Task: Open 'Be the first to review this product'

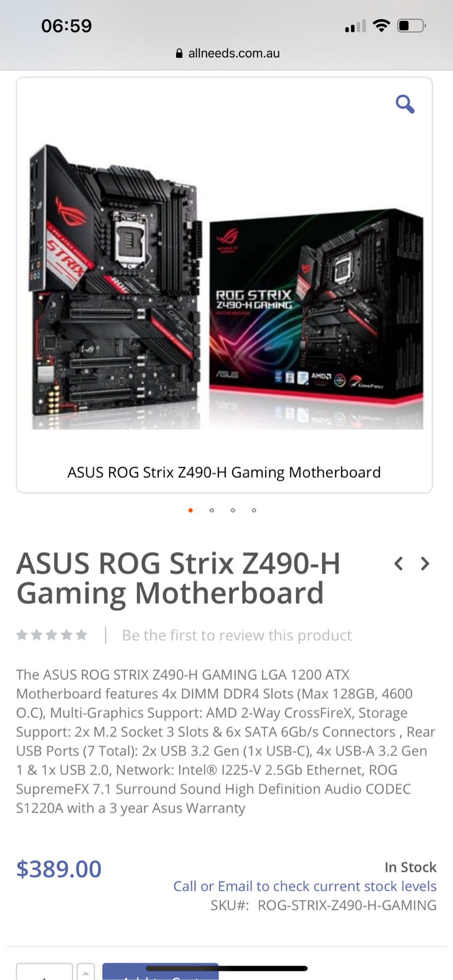Action: coord(237,635)
